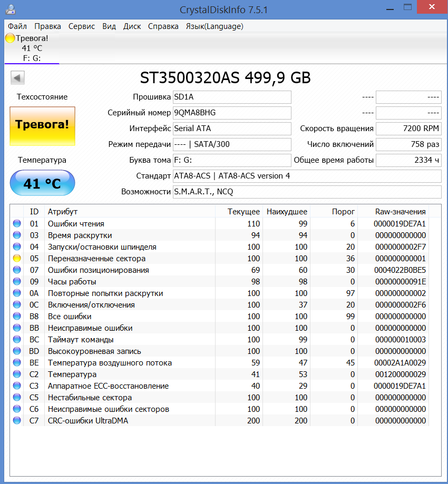The image size is (448, 484).
Task: Click the Raw-значения column header
Action: coord(393,211)
